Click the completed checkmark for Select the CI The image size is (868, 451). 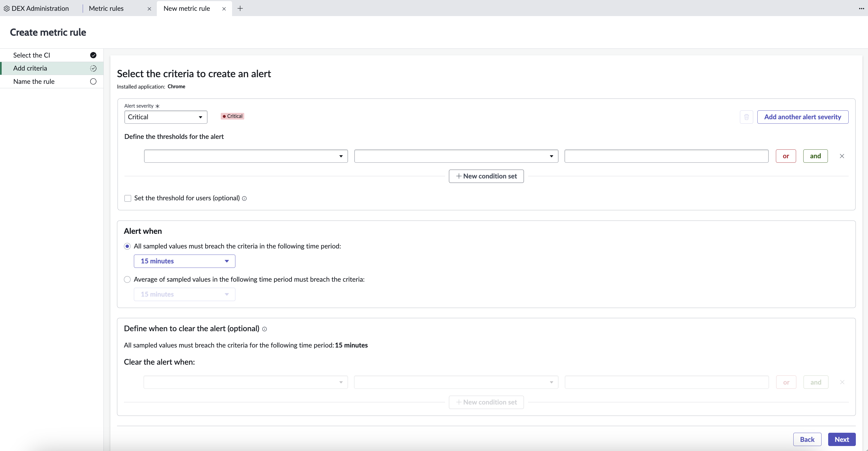[x=93, y=55]
